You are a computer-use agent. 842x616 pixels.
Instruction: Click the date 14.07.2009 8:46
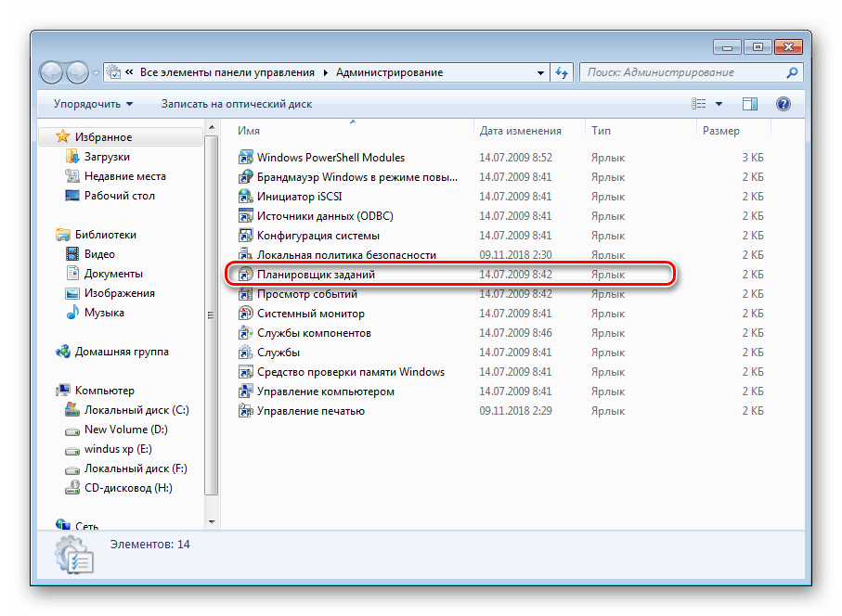[515, 333]
